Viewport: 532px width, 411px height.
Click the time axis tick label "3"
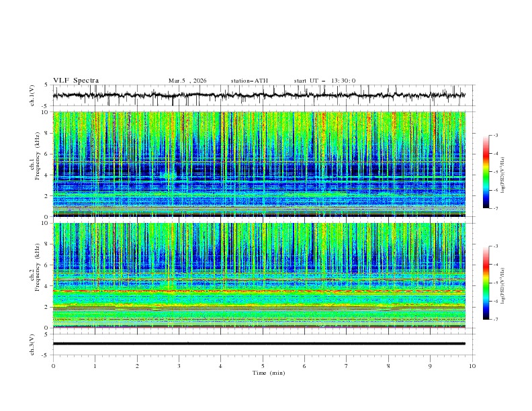179,366
